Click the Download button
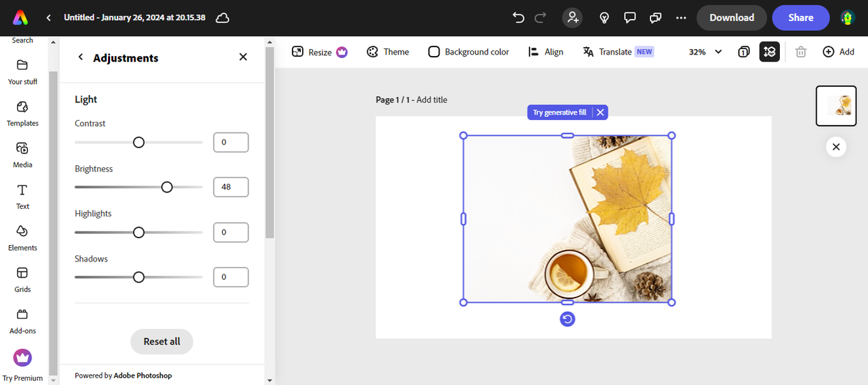 click(731, 18)
